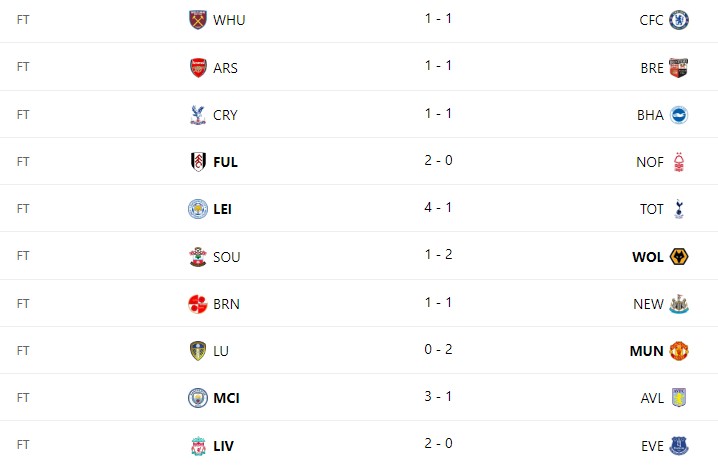Open the FUL team name link

[x=225, y=162]
